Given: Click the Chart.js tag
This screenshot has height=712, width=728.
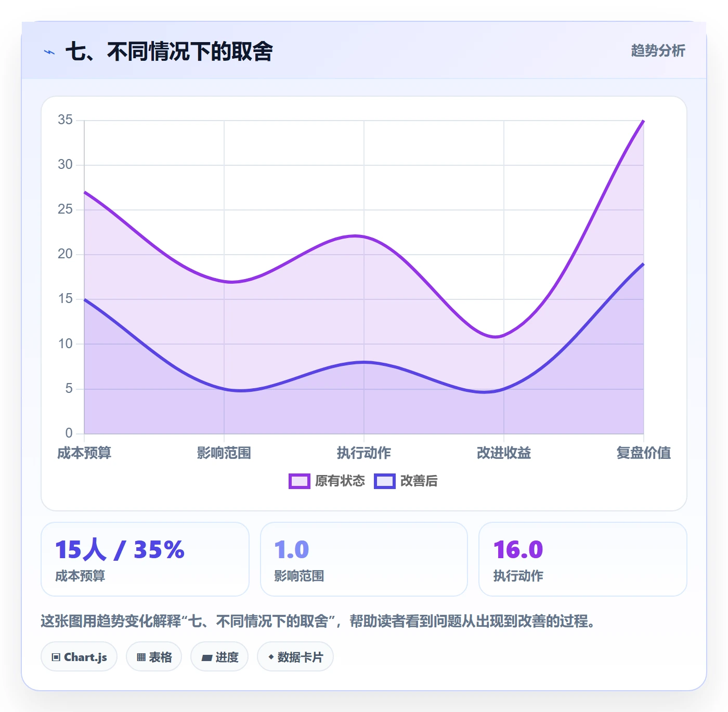Looking at the screenshot, I should coord(79,657).
